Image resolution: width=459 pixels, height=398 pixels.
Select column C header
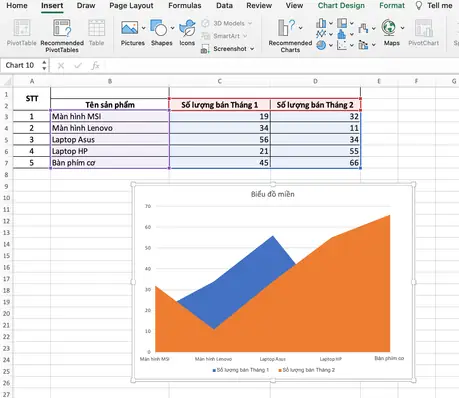[219, 81]
